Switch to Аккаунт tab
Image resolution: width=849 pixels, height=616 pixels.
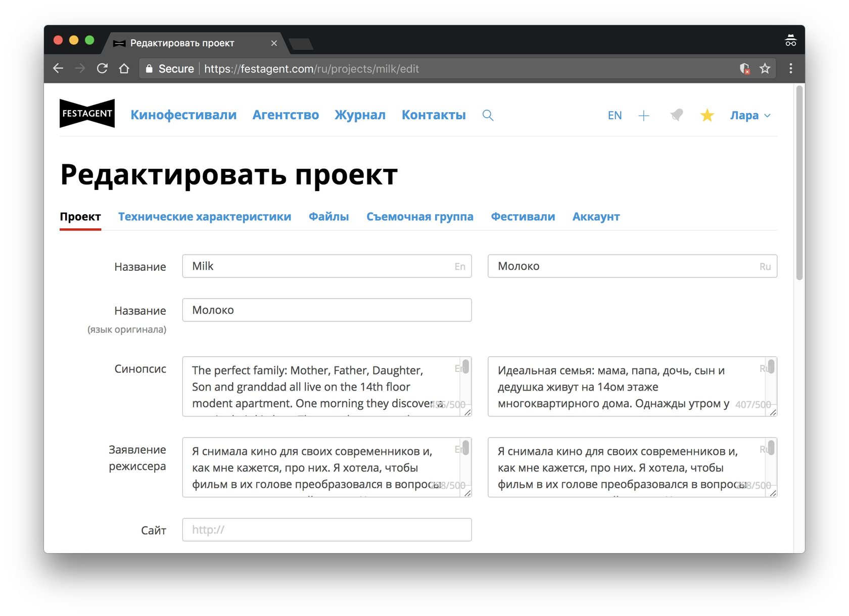pos(596,217)
